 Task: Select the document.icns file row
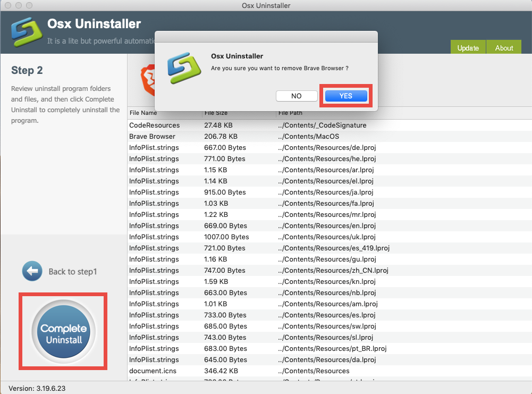point(149,371)
